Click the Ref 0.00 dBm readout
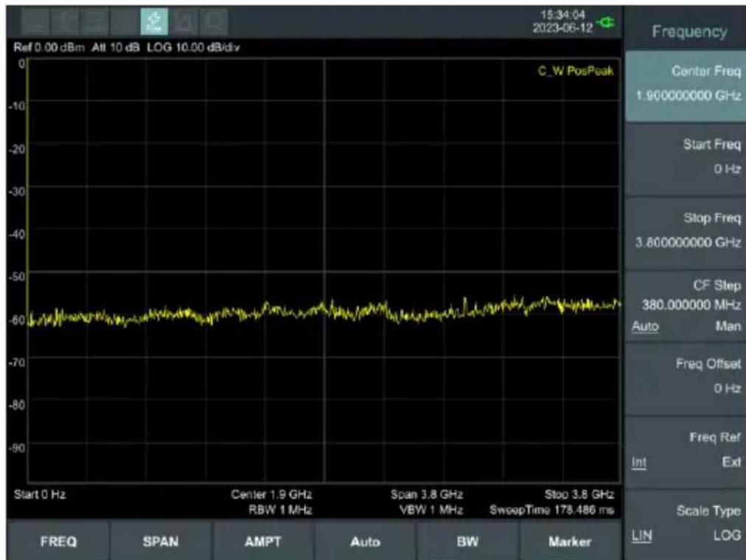746x560 pixels. click(x=49, y=48)
